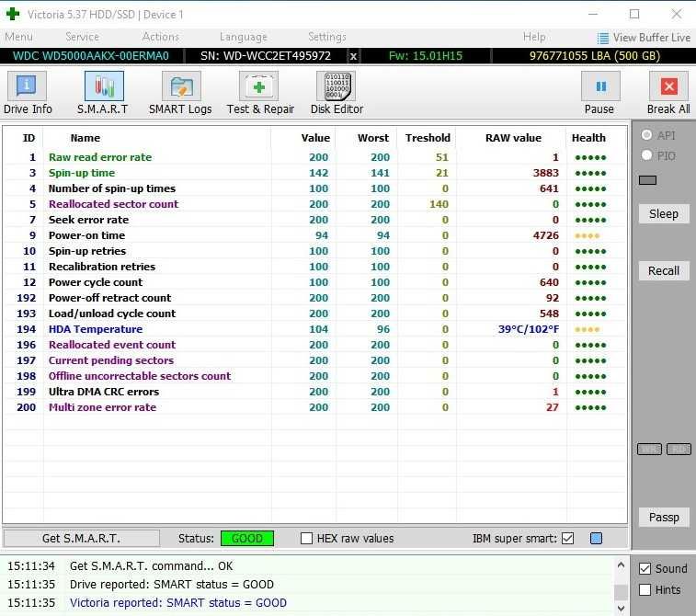The image size is (696, 616).
Task: Click the Recall button
Action: click(664, 270)
